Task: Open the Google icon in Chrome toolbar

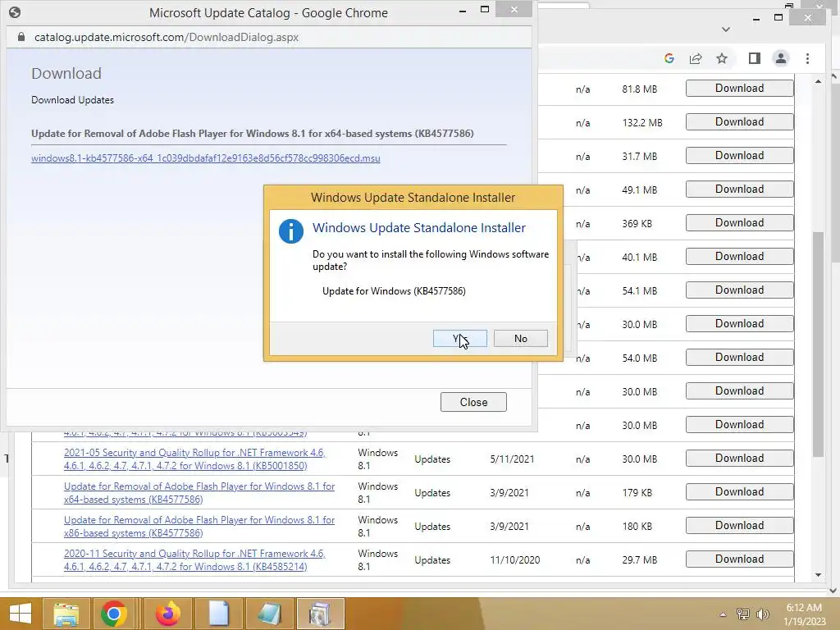Action: tap(669, 58)
